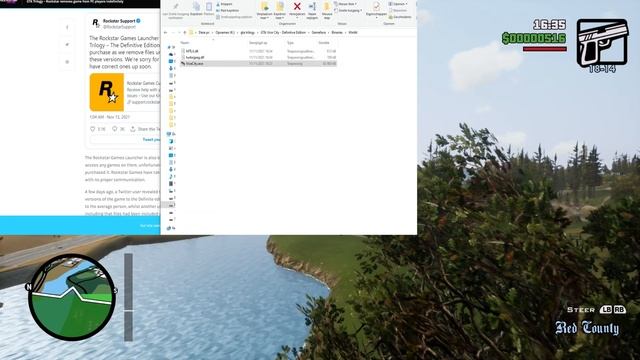640x360 pixels.
Task: Go up one folder with up arrow
Action: click(185, 32)
